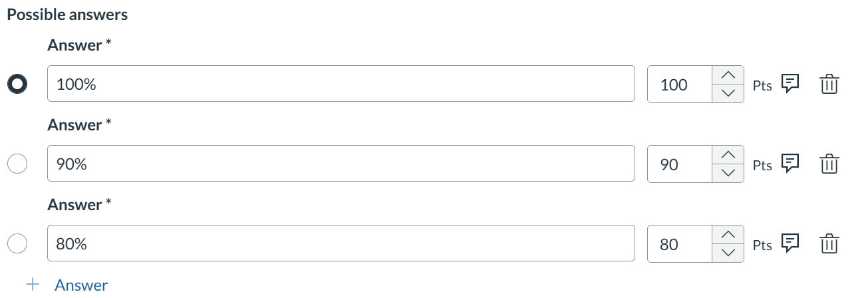
Task: Increase points for the 90% answer
Action: point(728,155)
